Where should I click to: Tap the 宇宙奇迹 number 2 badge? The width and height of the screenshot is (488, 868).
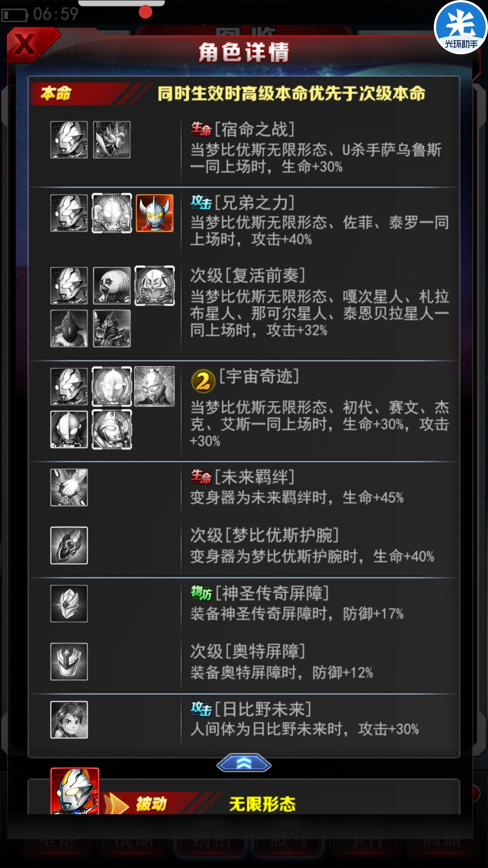(203, 382)
